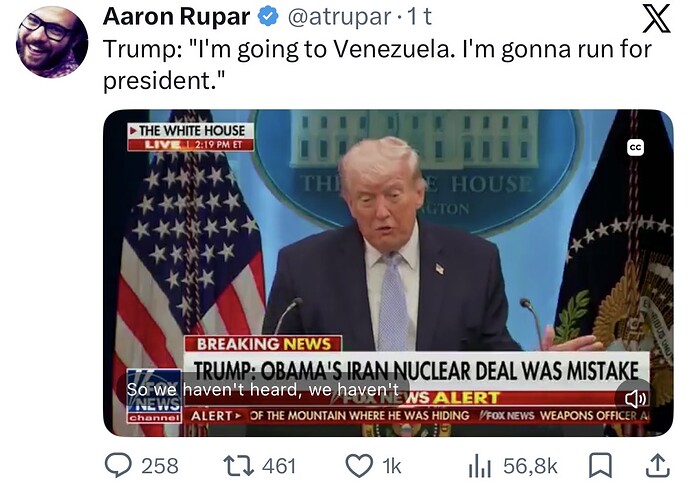
Task: Click the share upload icon
Action: pyautogui.click(x=657, y=466)
